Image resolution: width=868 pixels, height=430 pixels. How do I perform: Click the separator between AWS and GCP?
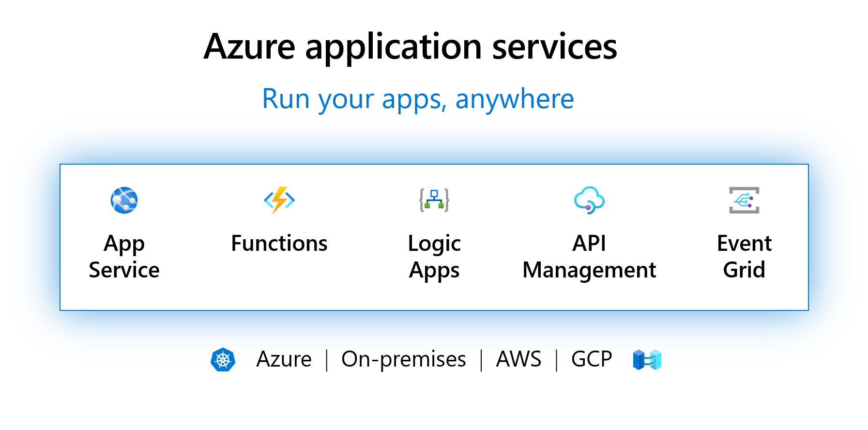[557, 360]
